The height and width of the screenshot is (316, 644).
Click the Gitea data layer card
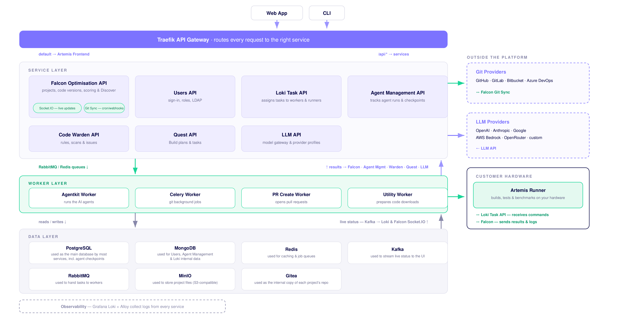coord(291,279)
